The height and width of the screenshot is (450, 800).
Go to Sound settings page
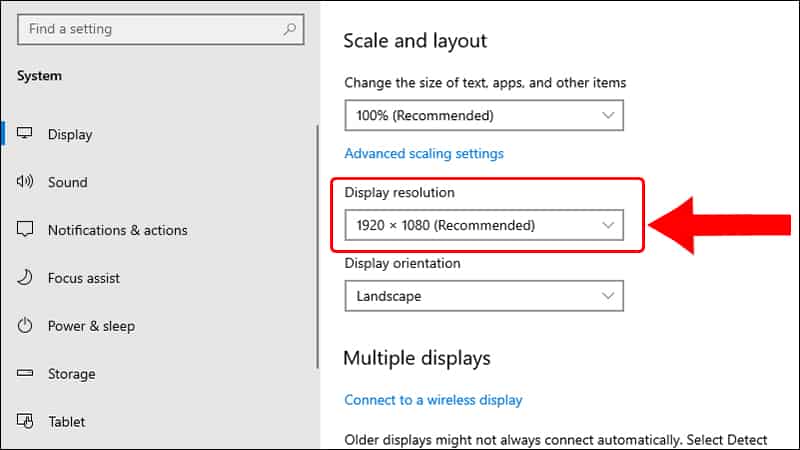coord(68,182)
